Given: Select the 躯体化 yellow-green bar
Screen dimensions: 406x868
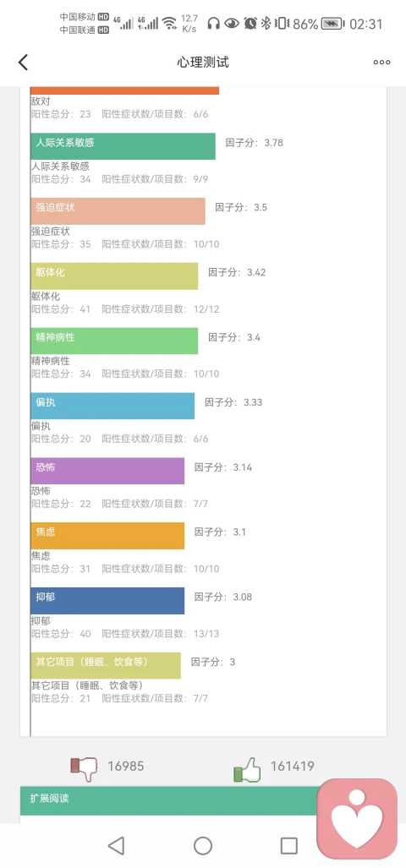Looking at the screenshot, I should pyautogui.click(x=114, y=276).
